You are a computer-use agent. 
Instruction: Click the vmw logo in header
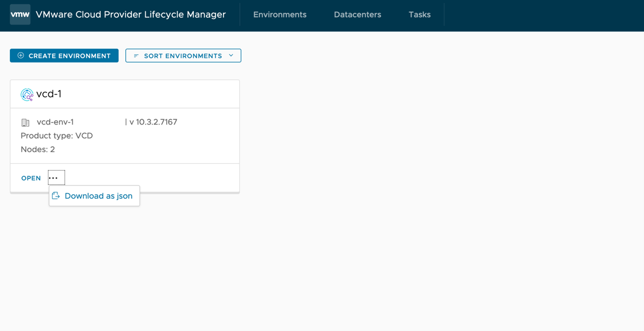(20, 15)
